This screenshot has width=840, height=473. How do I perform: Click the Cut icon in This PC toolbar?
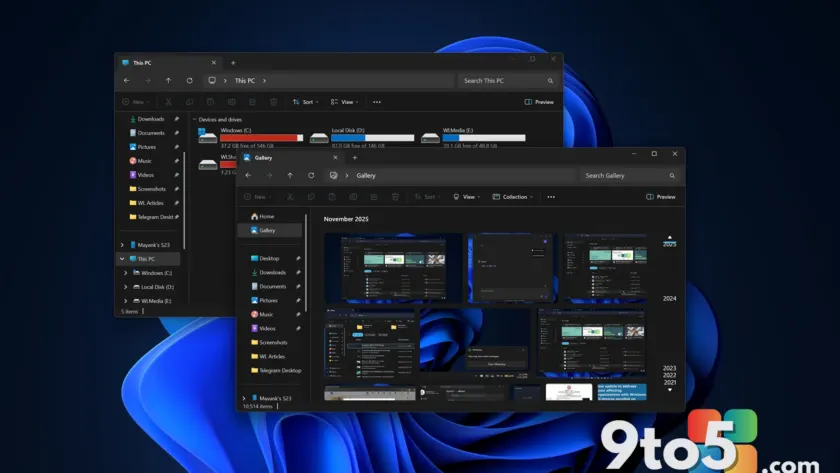pyautogui.click(x=168, y=102)
